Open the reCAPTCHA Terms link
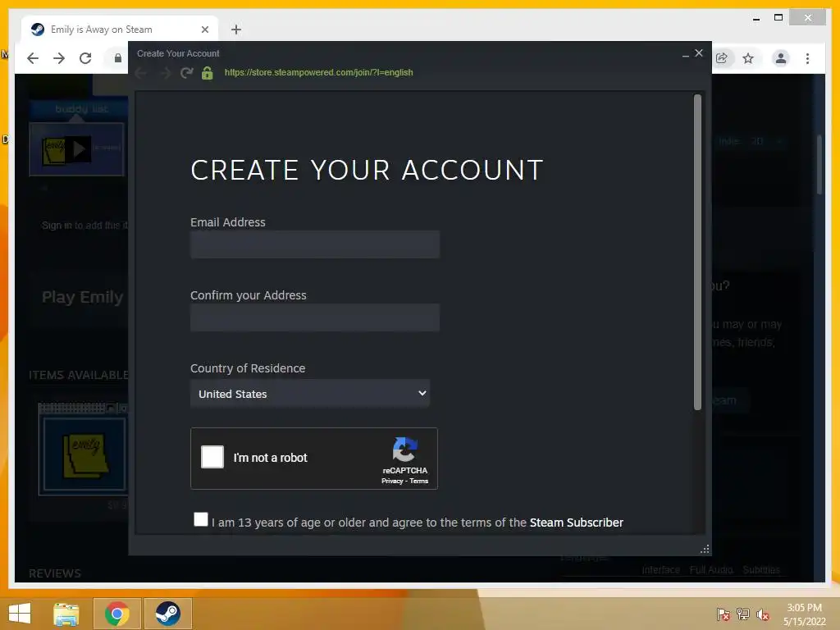This screenshot has height=630, width=840. click(x=419, y=481)
